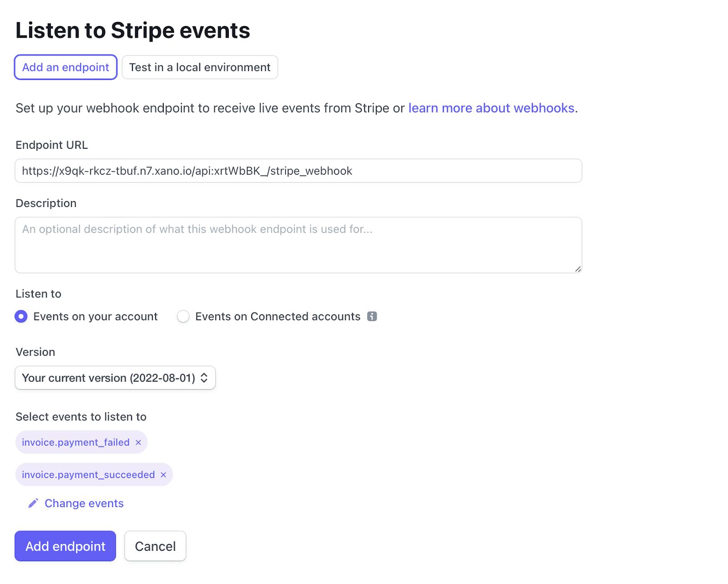Click the resize handle of the Description box

577,269
